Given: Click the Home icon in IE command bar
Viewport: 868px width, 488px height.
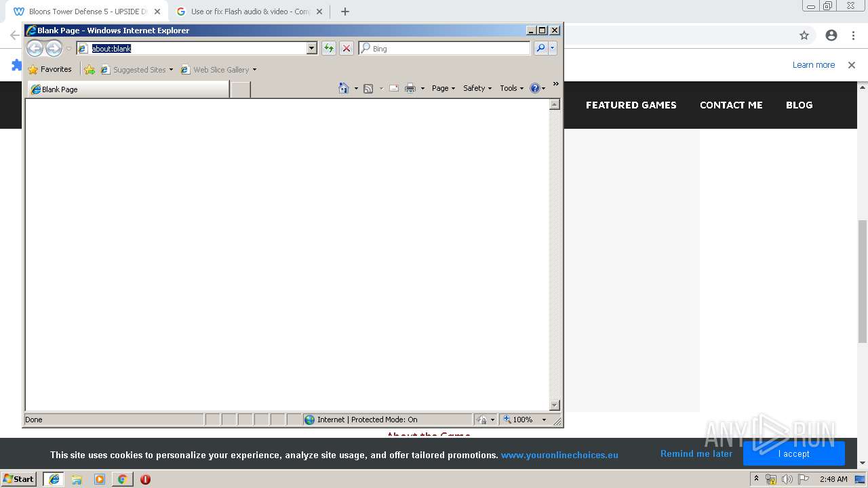Looking at the screenshot, I should click(x=344, y=88).
